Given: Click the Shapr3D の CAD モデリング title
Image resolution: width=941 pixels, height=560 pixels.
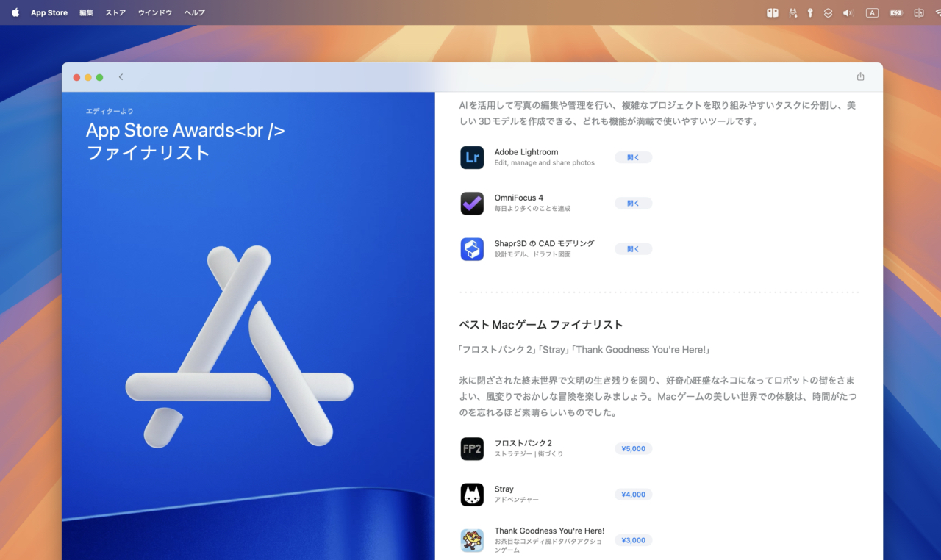Looking at the screenshot, I should (x=544, y=243).
